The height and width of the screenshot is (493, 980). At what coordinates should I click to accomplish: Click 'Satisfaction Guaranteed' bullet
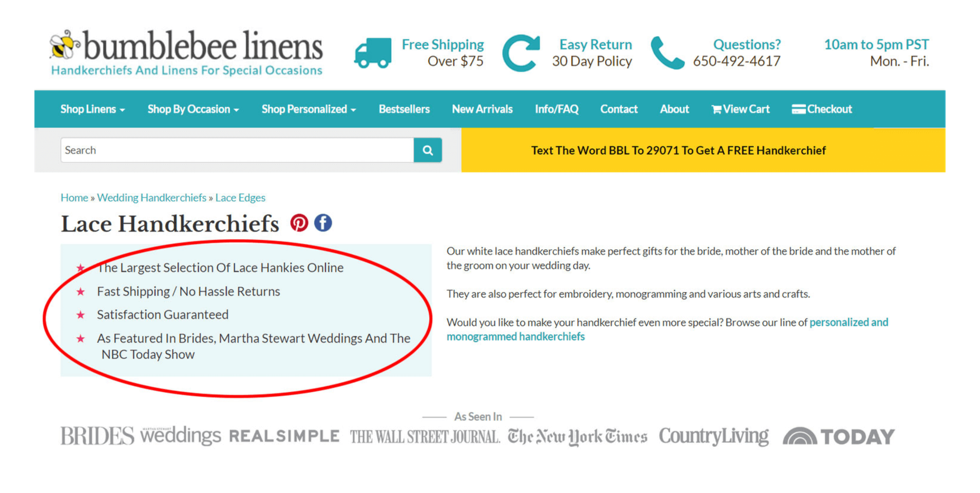pos(163,315)
